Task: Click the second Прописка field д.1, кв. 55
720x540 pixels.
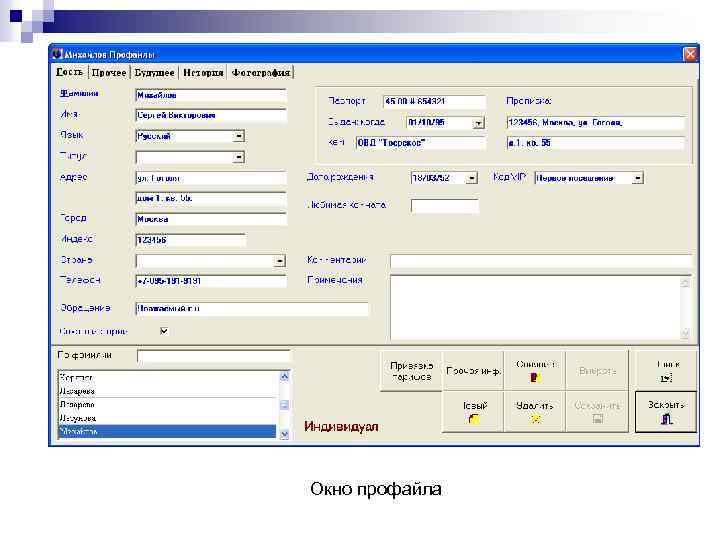Action: [x=596, y=143]
